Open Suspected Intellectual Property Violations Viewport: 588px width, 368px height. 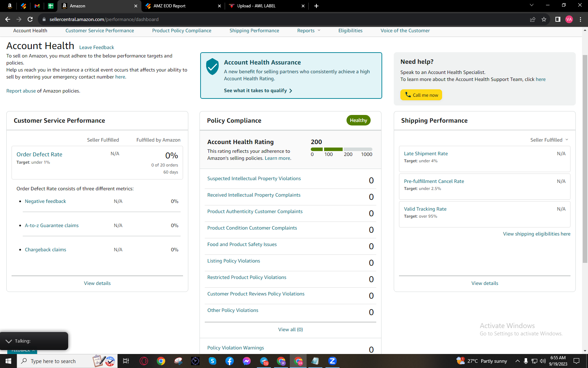[254, 179]
